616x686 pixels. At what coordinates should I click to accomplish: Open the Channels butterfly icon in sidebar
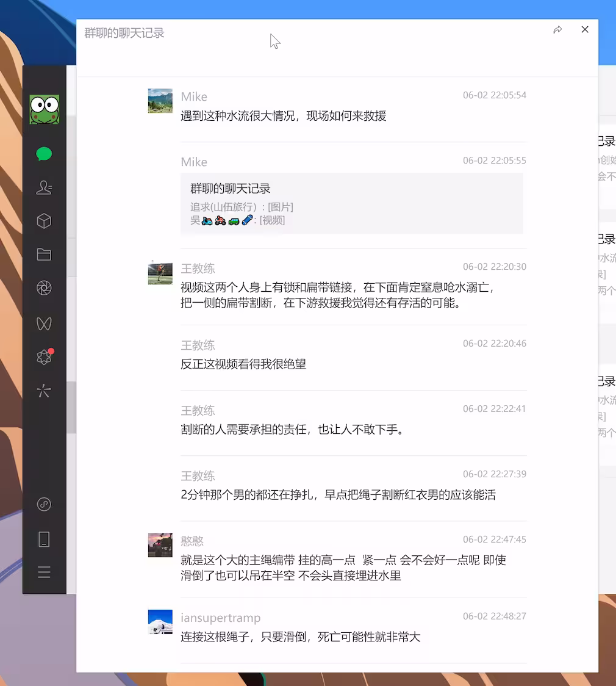[44, 323]
